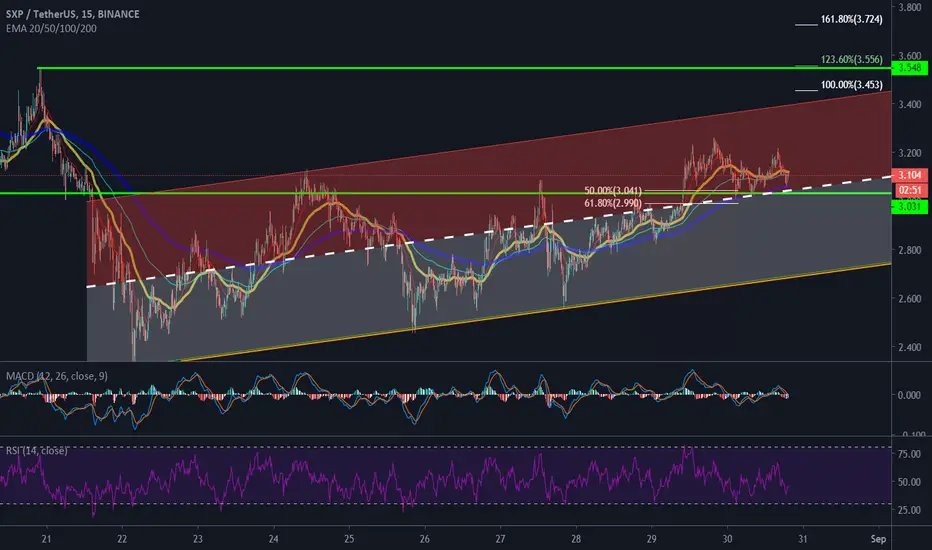The height and width of the screenshot is (550, 932).
Task: Select the EMA 20/50/100/200 indicator label
Action: [x=51, y=29]
